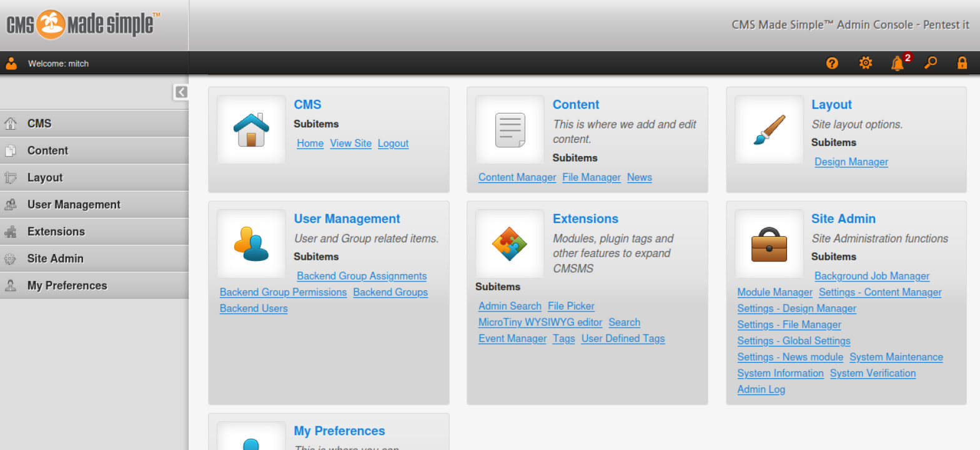Open the MicroTiny WYSIWYG editor link

540,322
